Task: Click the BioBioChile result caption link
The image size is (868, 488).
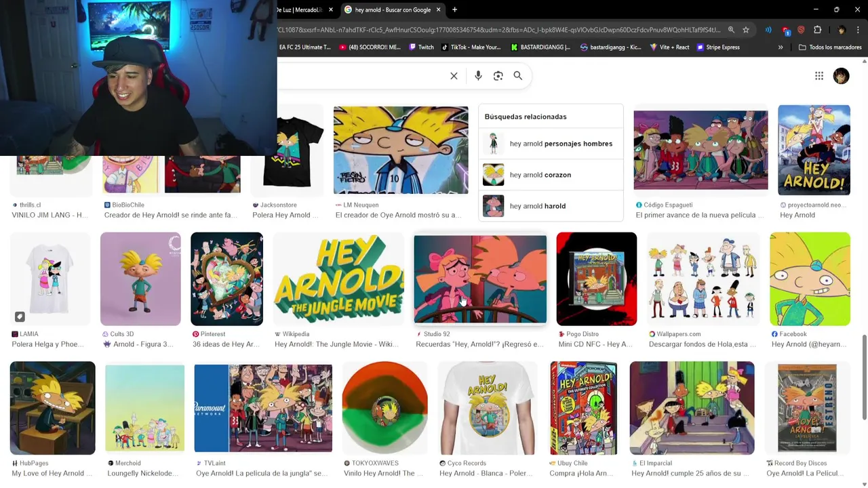Action: point(170,215)
